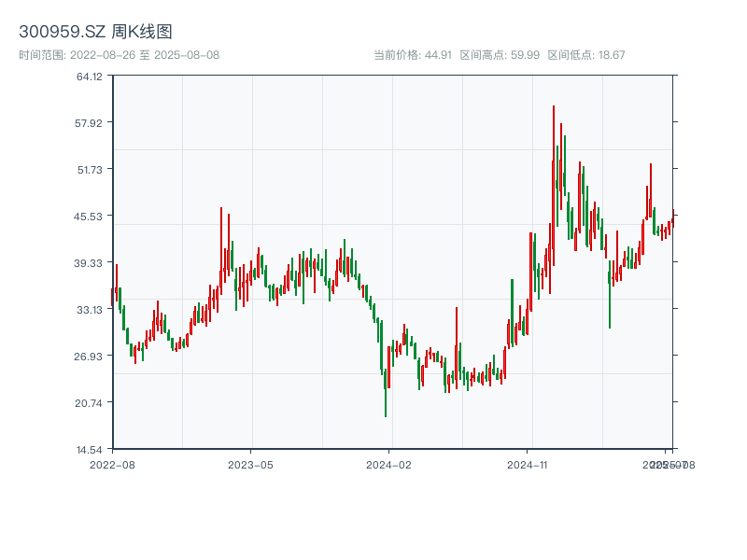Click the 2024-02 x-axis date label
747x560 pixels.
[388, 464]
